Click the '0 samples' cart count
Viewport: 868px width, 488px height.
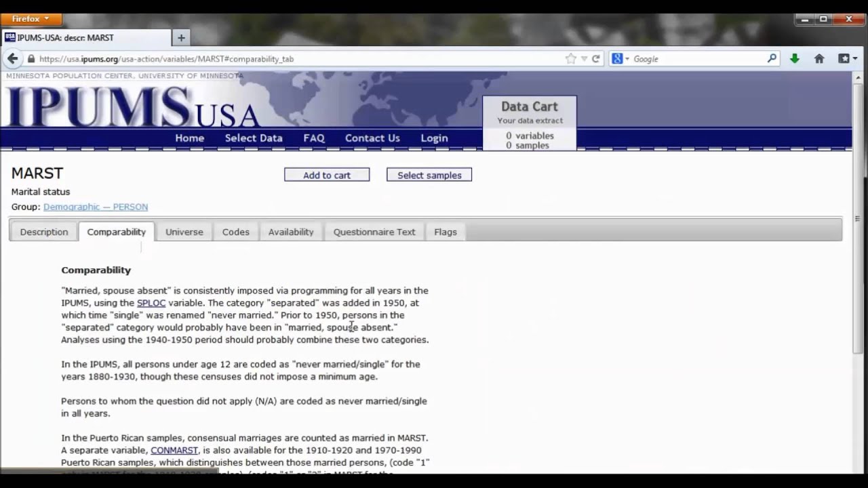point(528,145)
